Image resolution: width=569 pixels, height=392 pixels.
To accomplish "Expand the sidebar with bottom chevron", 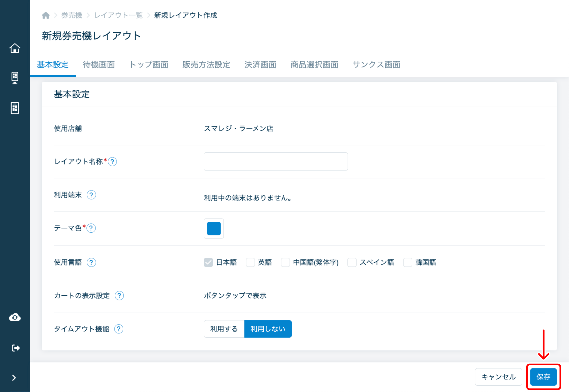I will [x=14, y=378].
